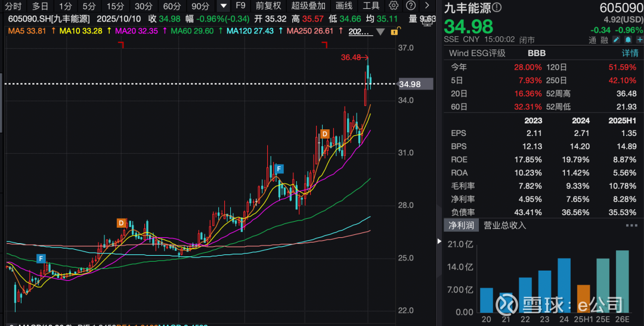
Task: Open the 前复权 price adjustment selector
Action: pos(268,6)
